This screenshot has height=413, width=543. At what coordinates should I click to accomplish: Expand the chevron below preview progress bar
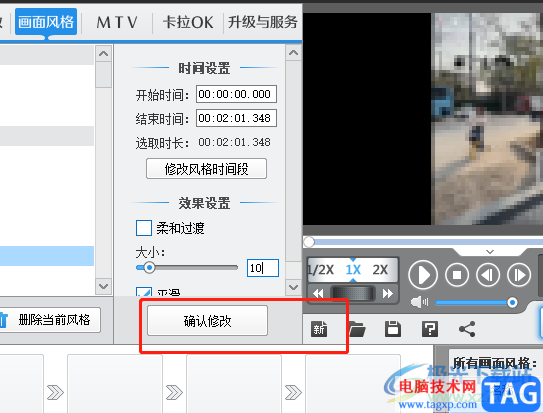[490, 252]
